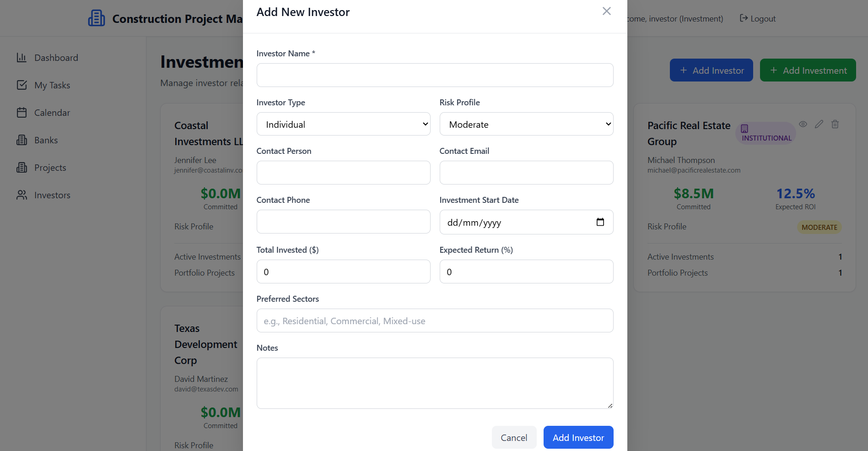Open the calendar picker for Investment Start Date
The width and height of the screenshot is (868, 451).
coord(600,222)
